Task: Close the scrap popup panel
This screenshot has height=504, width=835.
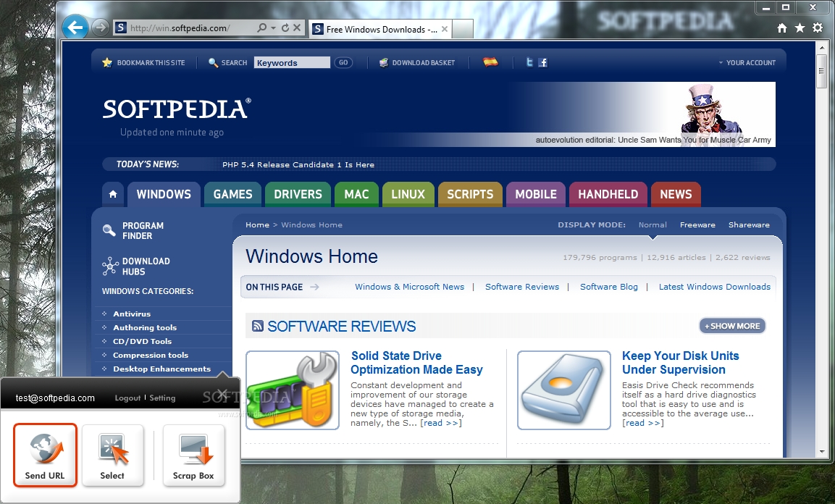Action: point(222,394)
